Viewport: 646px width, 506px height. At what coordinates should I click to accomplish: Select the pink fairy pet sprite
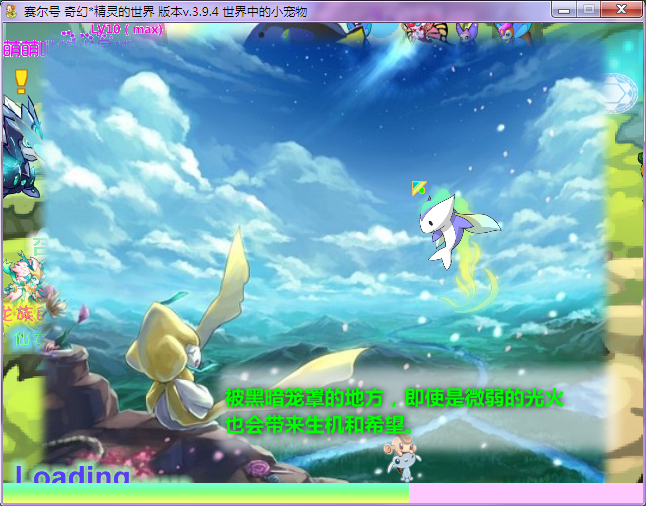click(x=23, y=275)
